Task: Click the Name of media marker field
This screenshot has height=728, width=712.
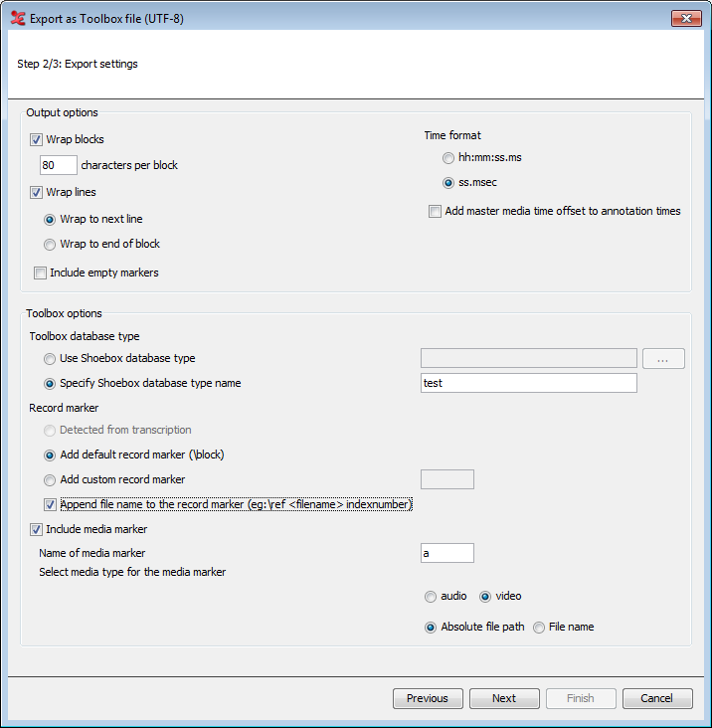Action: (x=446, y=553)
